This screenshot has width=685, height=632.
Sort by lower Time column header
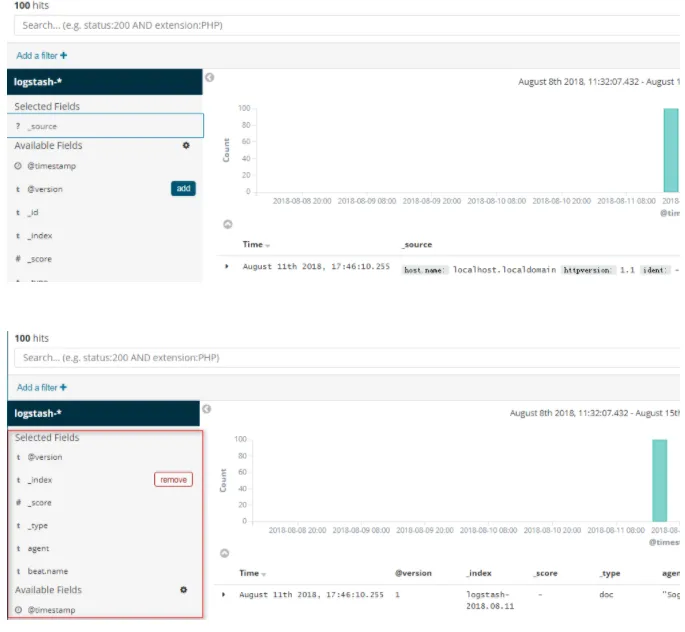[253, 573]
